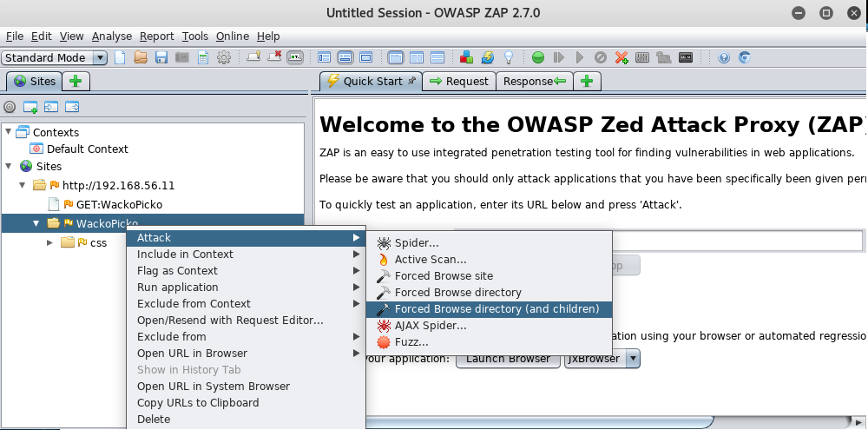The width and height of the screenshot is (868, 430).
Task: Open Session Properties spreadsheet icon
Action: click(x=203, y=57)
